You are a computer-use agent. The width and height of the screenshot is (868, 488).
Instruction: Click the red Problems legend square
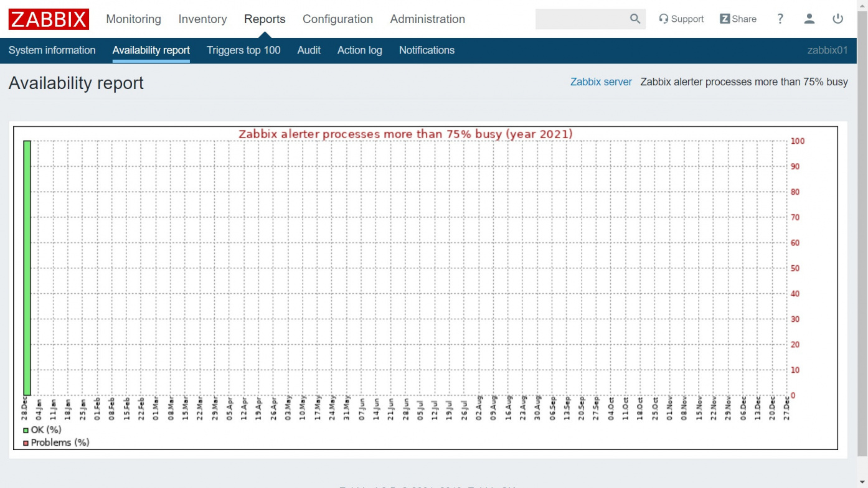26,443
